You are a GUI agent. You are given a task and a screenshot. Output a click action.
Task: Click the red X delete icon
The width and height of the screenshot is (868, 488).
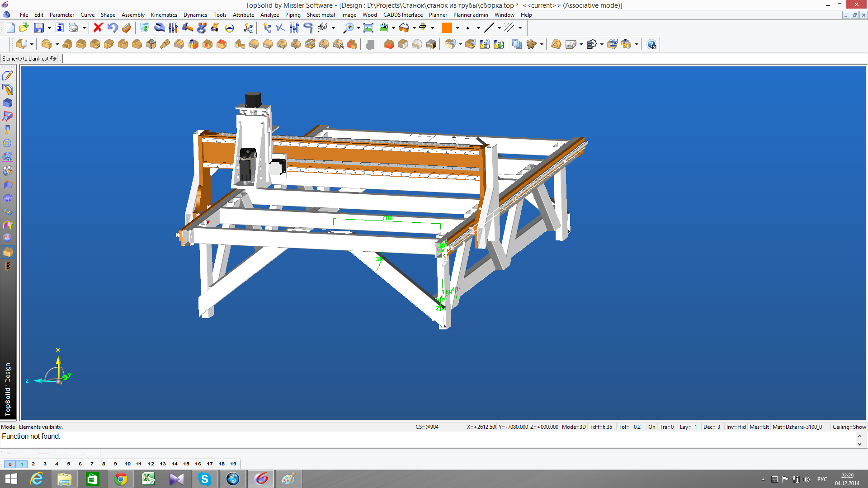98,28
